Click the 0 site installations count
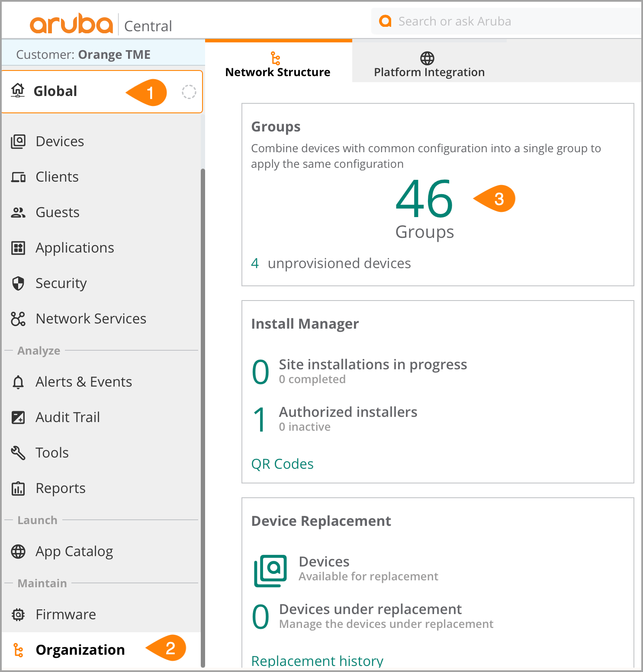 [x=260, y=372]
